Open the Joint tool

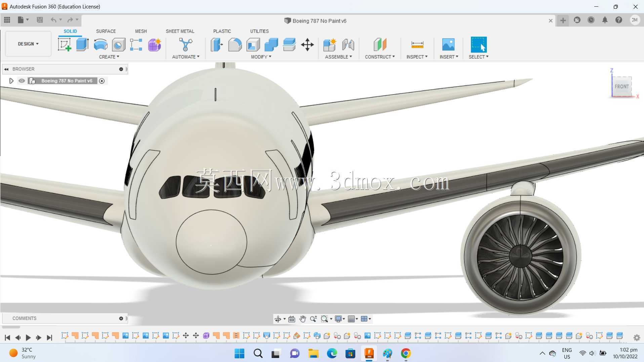click(x=348, y=44)
